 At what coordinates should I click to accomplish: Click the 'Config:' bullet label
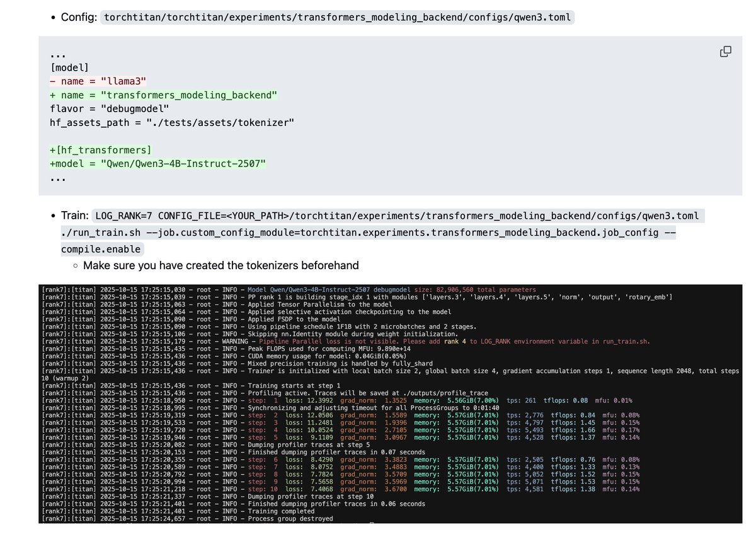[x=79, y=17]
